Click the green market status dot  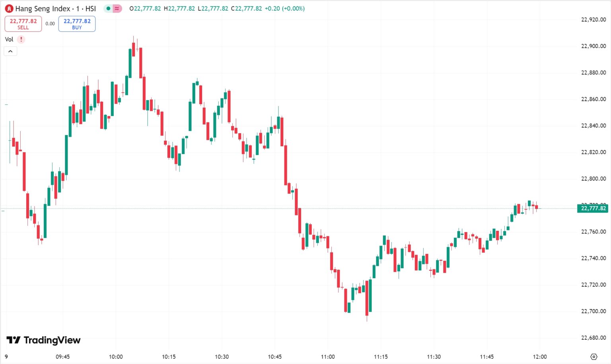pyautogui.click(x=108, y=8)
